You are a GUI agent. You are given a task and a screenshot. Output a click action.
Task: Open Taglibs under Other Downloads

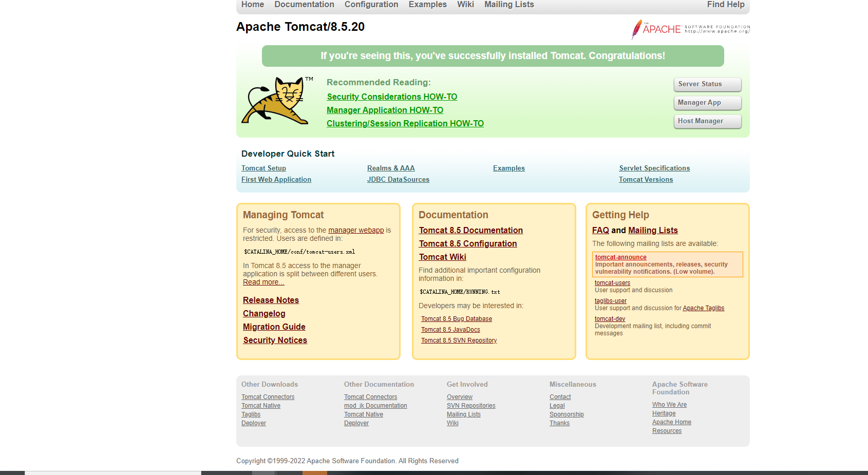(251, 414)
